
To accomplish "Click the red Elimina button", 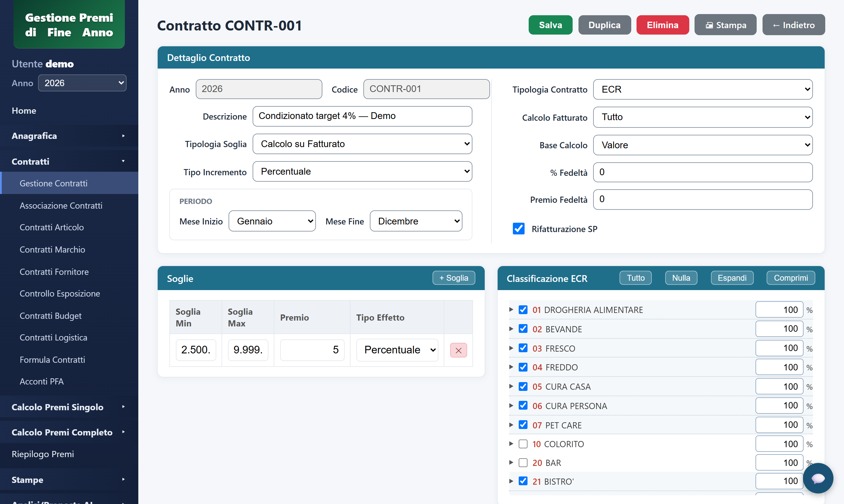I will [x=662, y=25].
